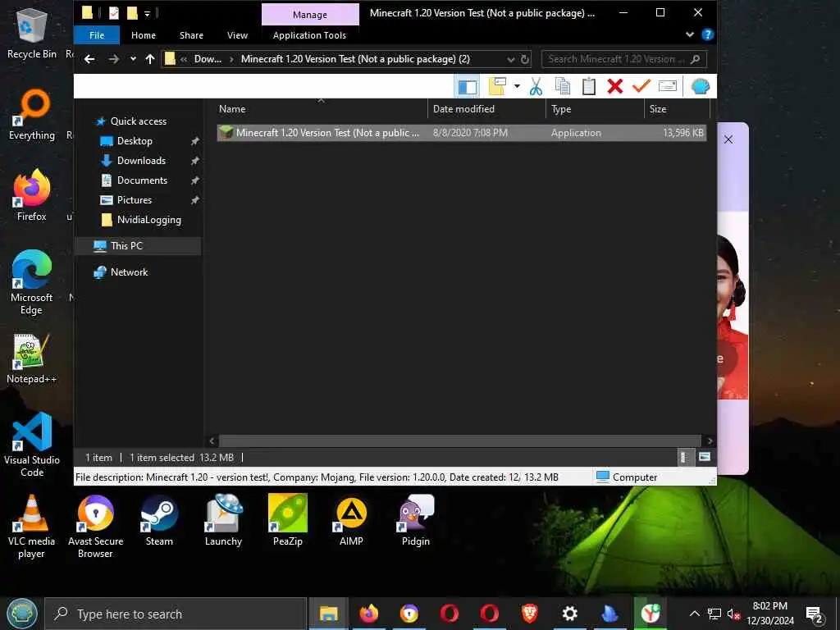Image resolution: width=840 pixels, height=630 pixels.
Task: Expand the ribbon with the chevron
Action: point(689,34)
